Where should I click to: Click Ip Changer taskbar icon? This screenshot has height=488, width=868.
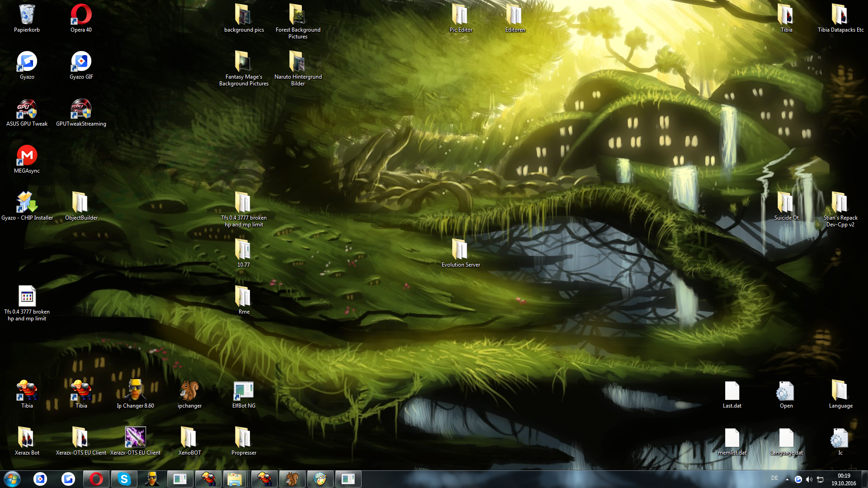pos(152,479)
